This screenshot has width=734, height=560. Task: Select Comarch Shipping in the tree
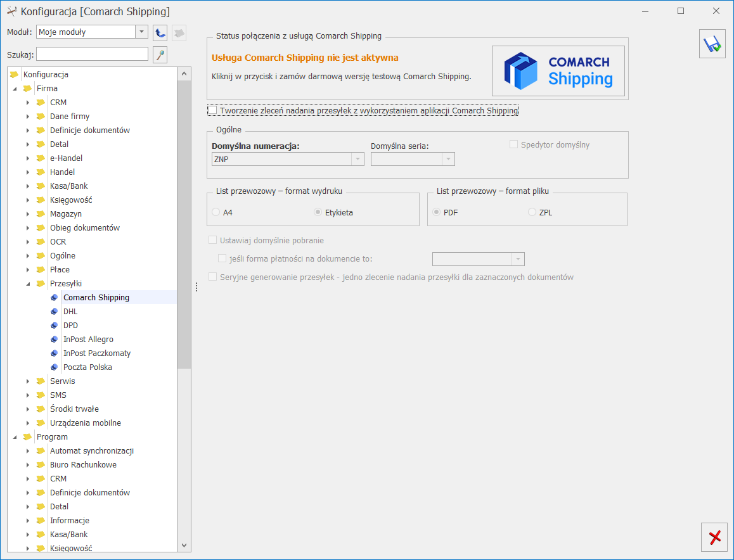pyautogui.click(x=96, y=298)
